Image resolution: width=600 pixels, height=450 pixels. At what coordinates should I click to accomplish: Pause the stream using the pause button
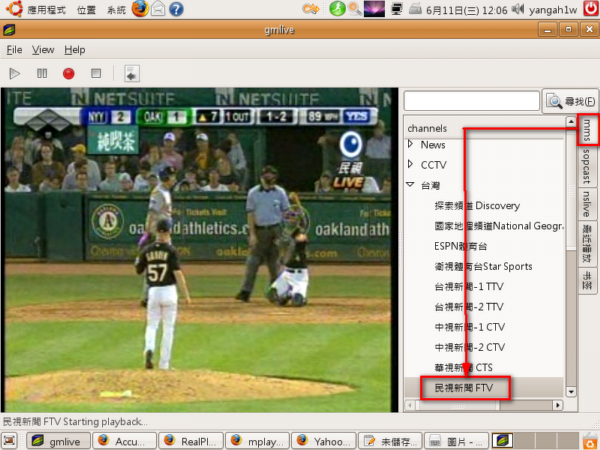point(42,73)
